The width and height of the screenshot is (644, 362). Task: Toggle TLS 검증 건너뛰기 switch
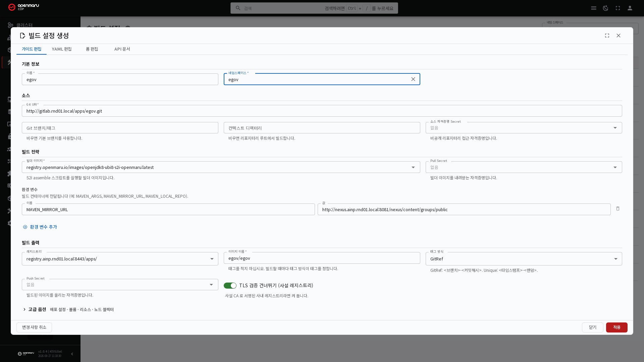tap(230, 286)
